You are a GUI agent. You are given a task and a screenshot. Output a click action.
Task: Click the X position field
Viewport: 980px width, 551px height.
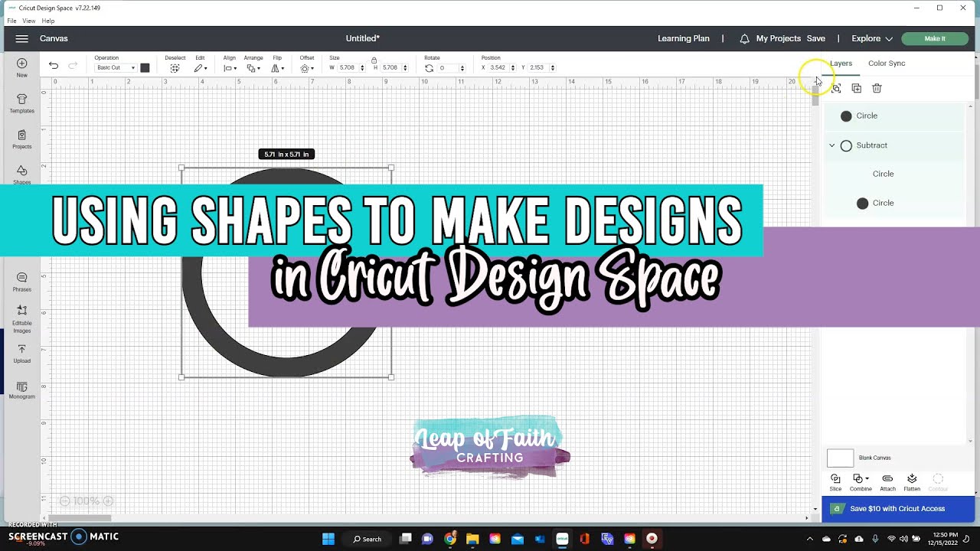click(498, 68)
